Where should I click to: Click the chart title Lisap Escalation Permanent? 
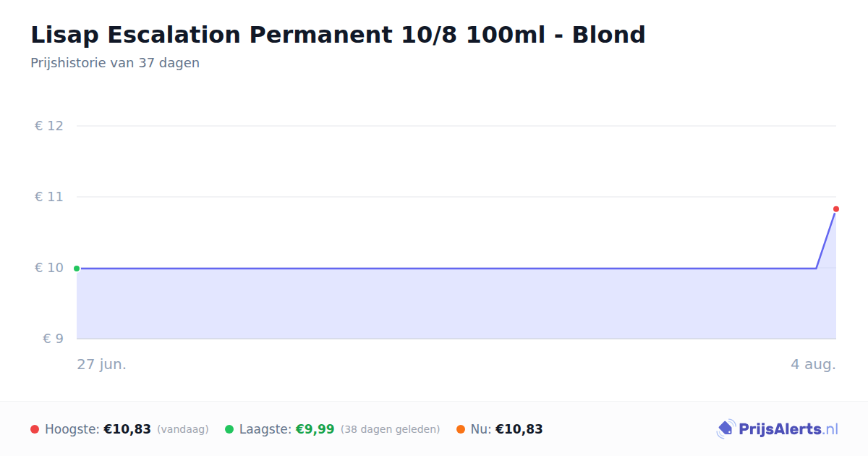coord(338,35)
